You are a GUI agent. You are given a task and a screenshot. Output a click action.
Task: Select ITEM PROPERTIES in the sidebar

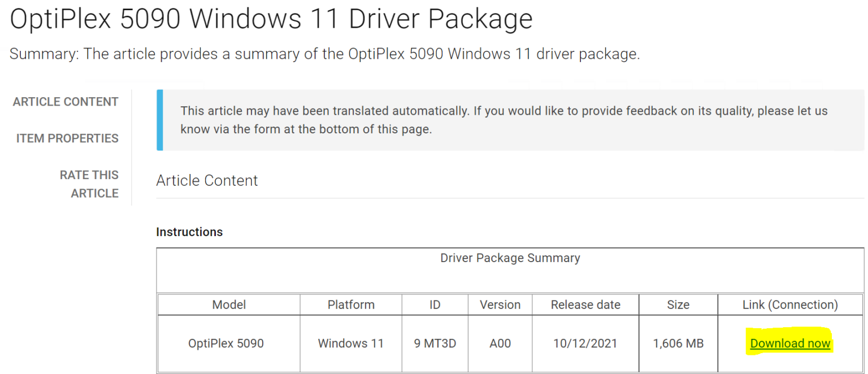(67, 138)
